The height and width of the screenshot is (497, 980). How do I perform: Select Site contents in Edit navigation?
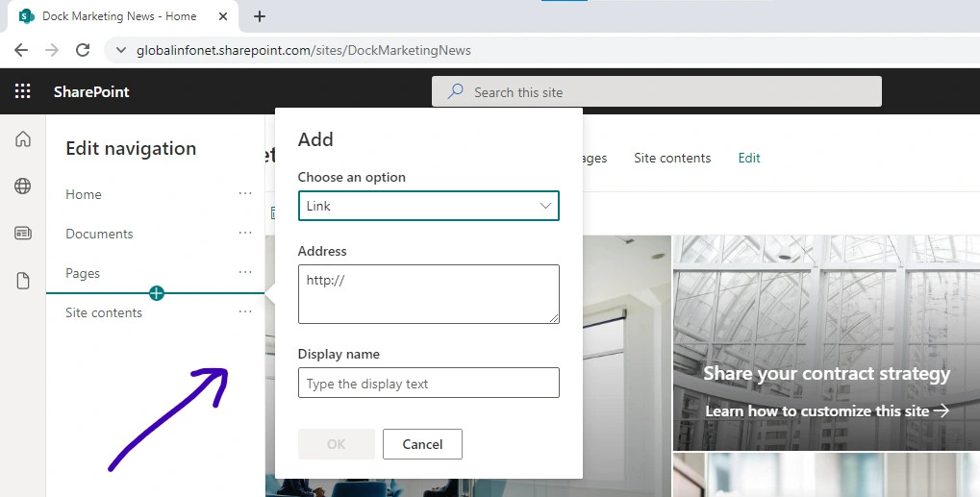coord(104,312)
